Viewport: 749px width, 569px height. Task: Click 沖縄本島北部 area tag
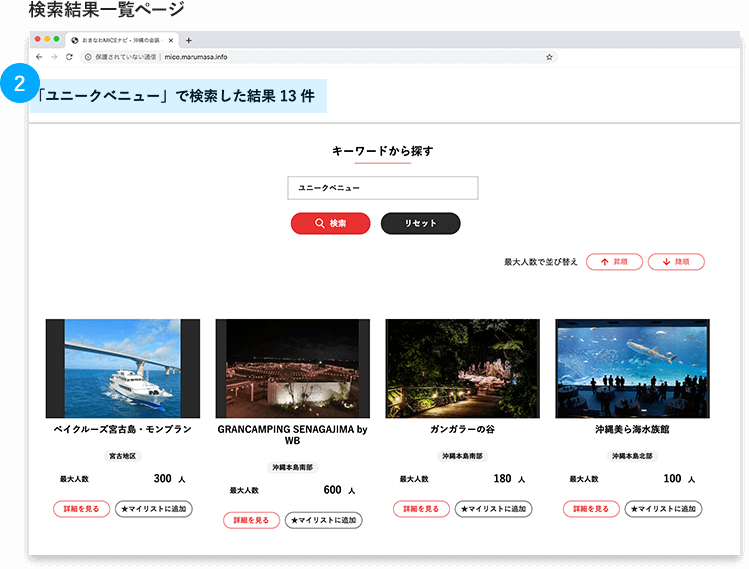point(632,456)
